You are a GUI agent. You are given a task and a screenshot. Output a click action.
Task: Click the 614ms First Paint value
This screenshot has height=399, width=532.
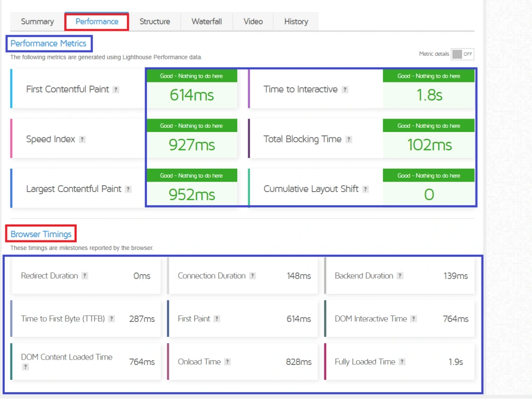point(298,319)
